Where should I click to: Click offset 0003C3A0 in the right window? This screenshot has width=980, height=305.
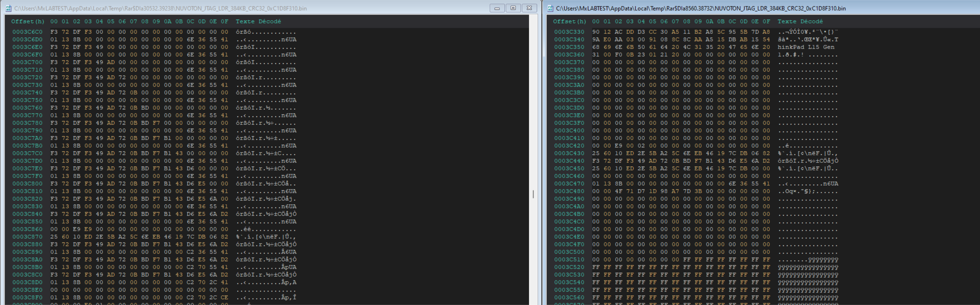pos(569,85)
